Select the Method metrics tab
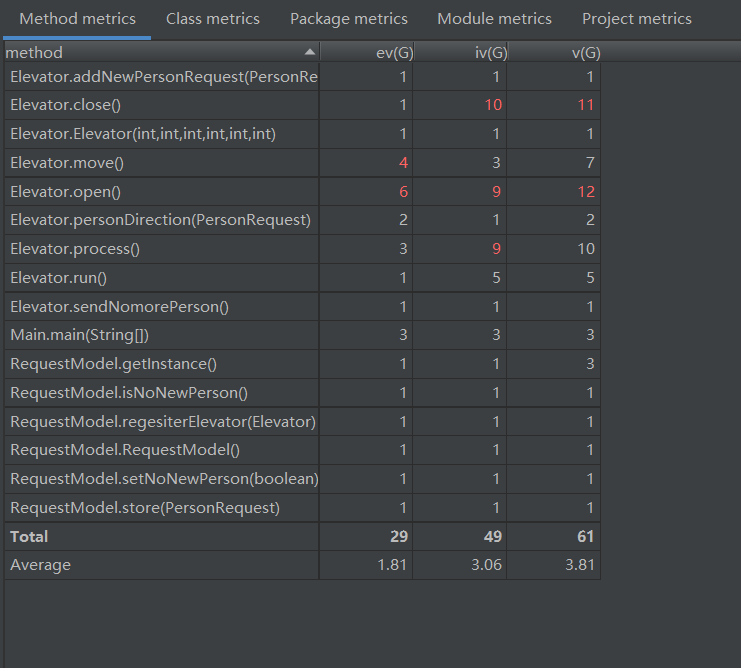The height and width of the screenshot is (668, 741). coord(77,19)
